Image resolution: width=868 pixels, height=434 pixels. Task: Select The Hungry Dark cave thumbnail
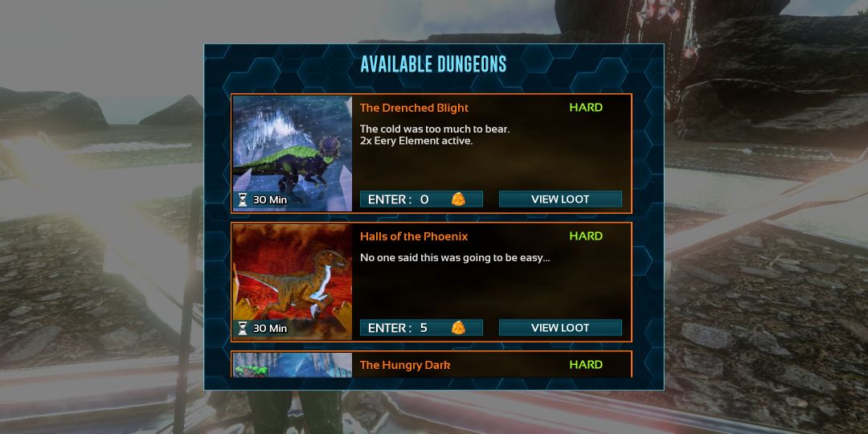(x=293, y=366)
